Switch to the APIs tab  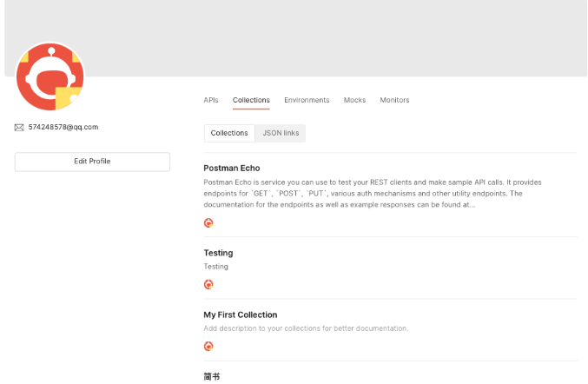coord(211,100)
